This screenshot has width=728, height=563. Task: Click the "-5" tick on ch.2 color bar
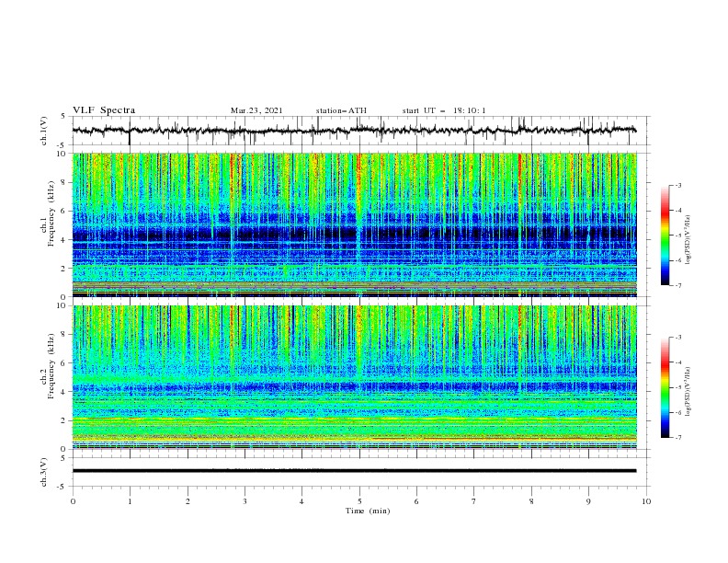678,387
